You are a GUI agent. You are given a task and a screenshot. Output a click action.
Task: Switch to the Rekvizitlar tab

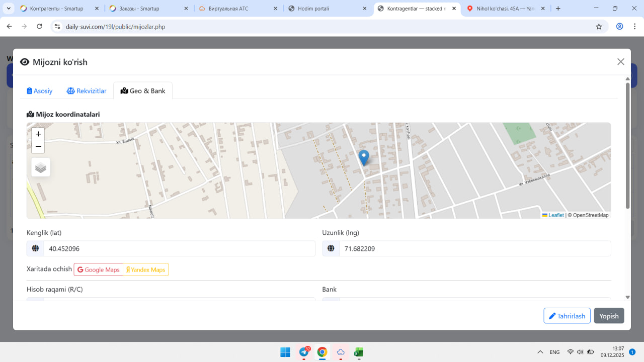pos(87,91)
